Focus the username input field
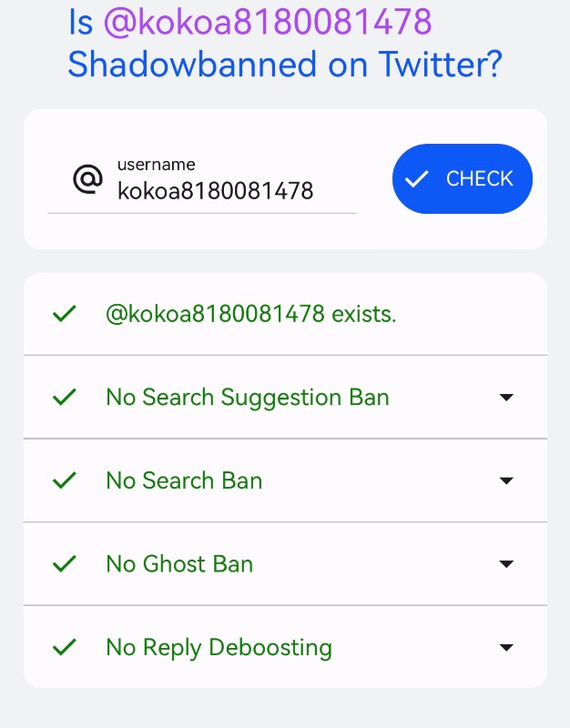Screen dimensions: 570x728 pyautogui.click(x=201, y=185)
